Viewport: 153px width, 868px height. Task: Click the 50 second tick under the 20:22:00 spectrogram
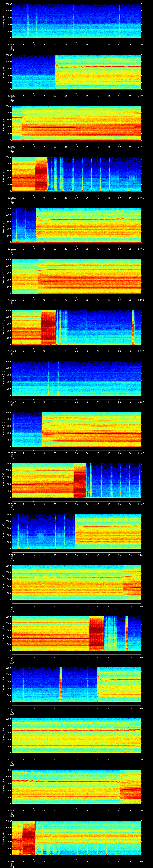(119, 44)
